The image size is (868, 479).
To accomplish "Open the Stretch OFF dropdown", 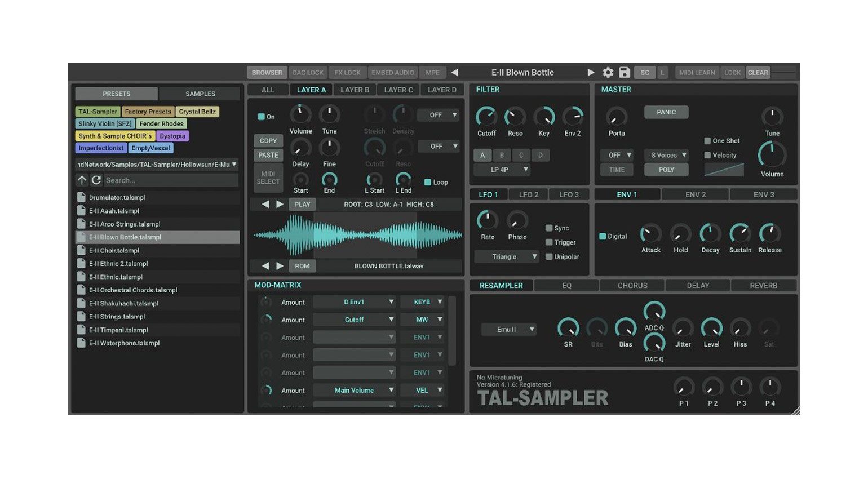I will pyautogui.click(x=439, y=115).
